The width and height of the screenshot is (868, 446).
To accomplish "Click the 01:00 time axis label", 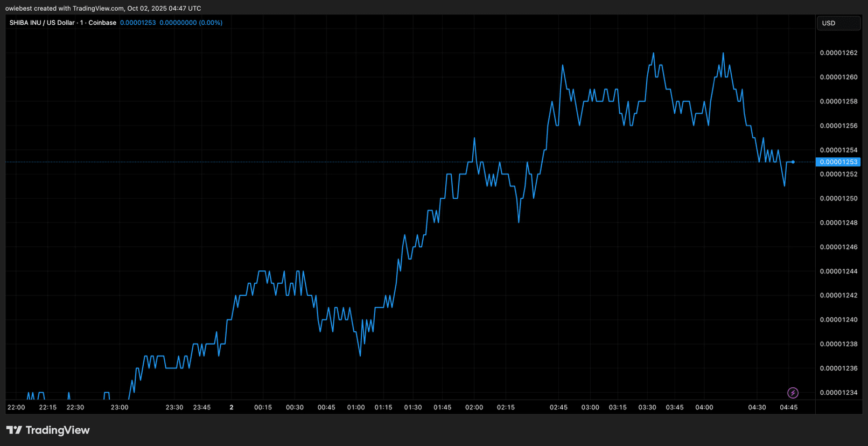I will [x=356, y=407].
